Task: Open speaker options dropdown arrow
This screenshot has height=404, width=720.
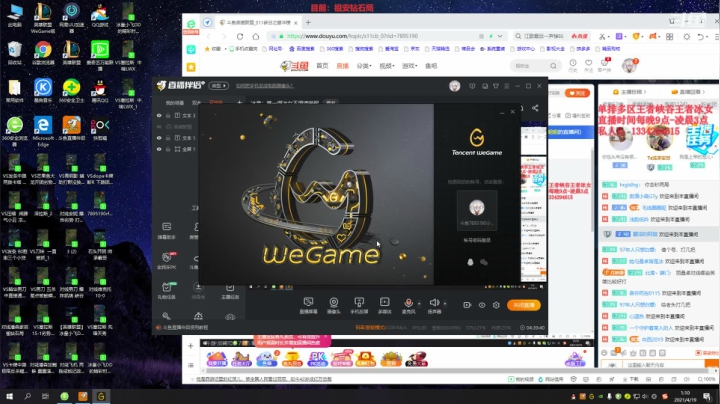Action: [x=444, y=303]
